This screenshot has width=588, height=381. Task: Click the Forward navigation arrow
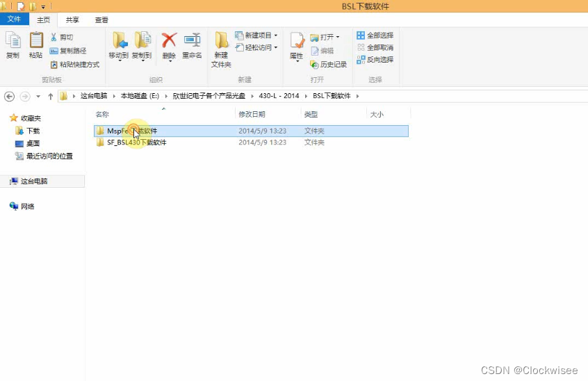tap(25, 97)
